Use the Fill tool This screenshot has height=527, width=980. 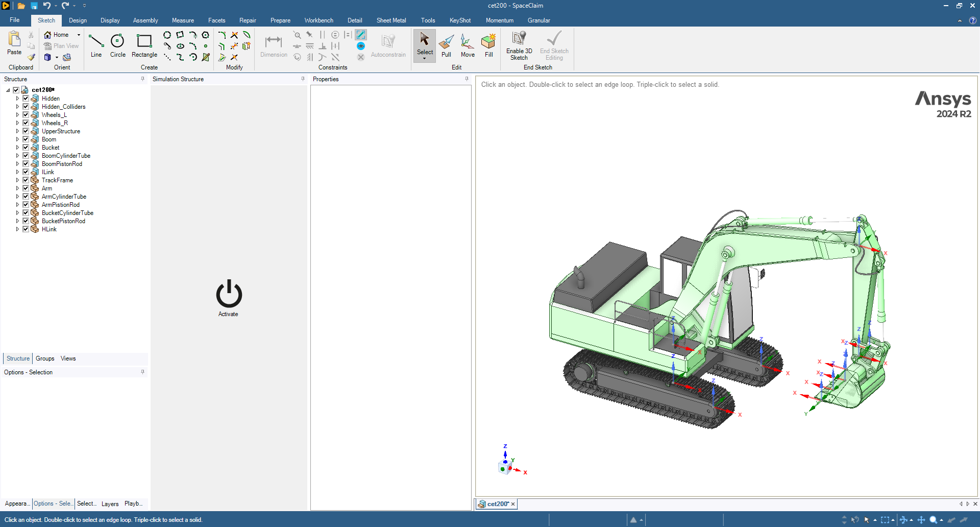click(488, 45)
